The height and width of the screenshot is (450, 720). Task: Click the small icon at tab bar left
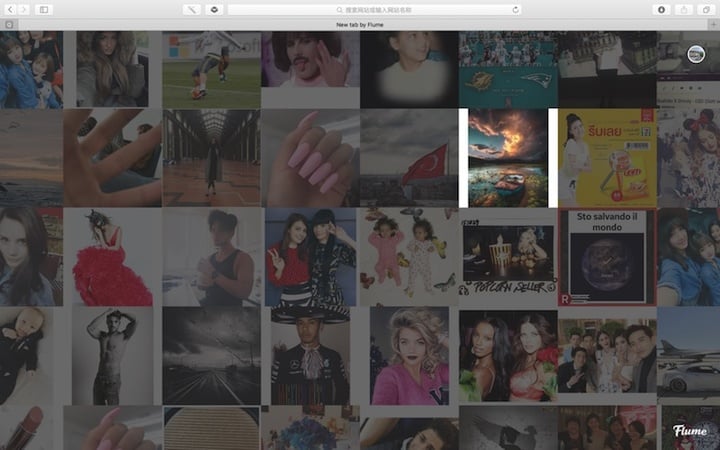point(9,23)
